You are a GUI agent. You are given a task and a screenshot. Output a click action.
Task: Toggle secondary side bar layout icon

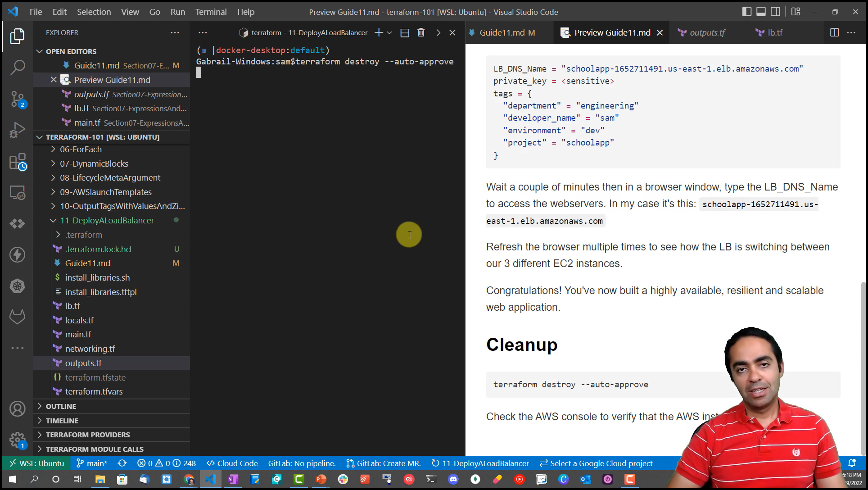tap(775, 12)
